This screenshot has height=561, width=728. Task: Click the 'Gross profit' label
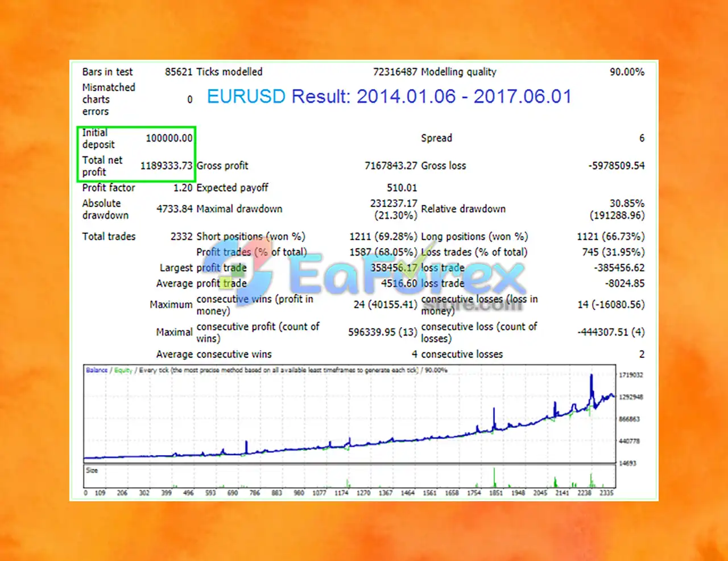click(x=222, y=166)
